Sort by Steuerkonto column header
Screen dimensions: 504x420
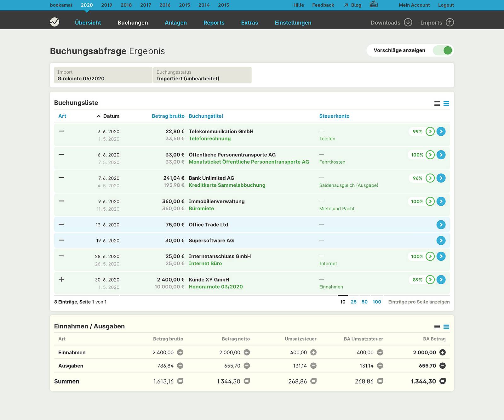coord(334,116)
